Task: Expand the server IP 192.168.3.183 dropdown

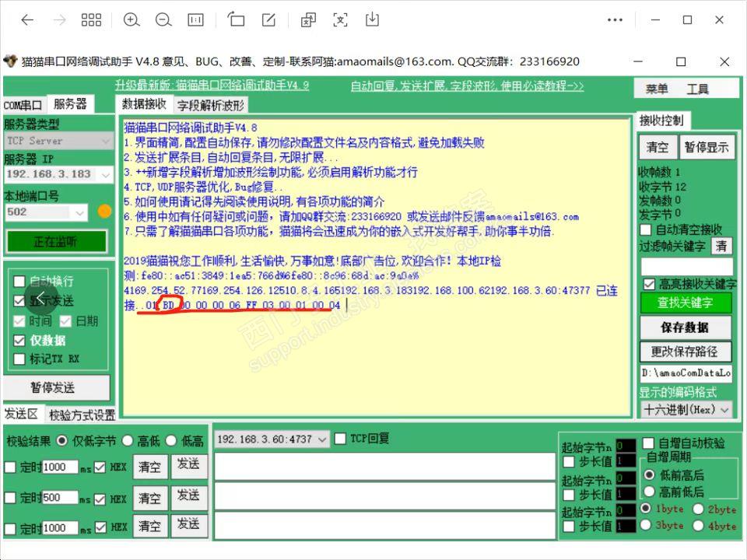Action: pos(59,174)
